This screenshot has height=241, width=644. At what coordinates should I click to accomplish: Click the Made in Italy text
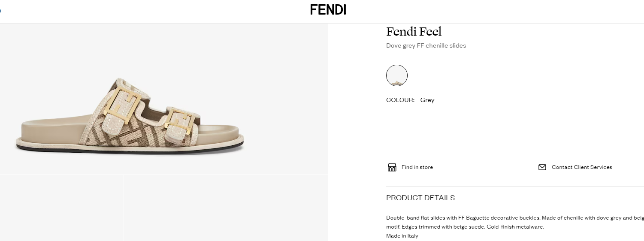click(402, 236)
